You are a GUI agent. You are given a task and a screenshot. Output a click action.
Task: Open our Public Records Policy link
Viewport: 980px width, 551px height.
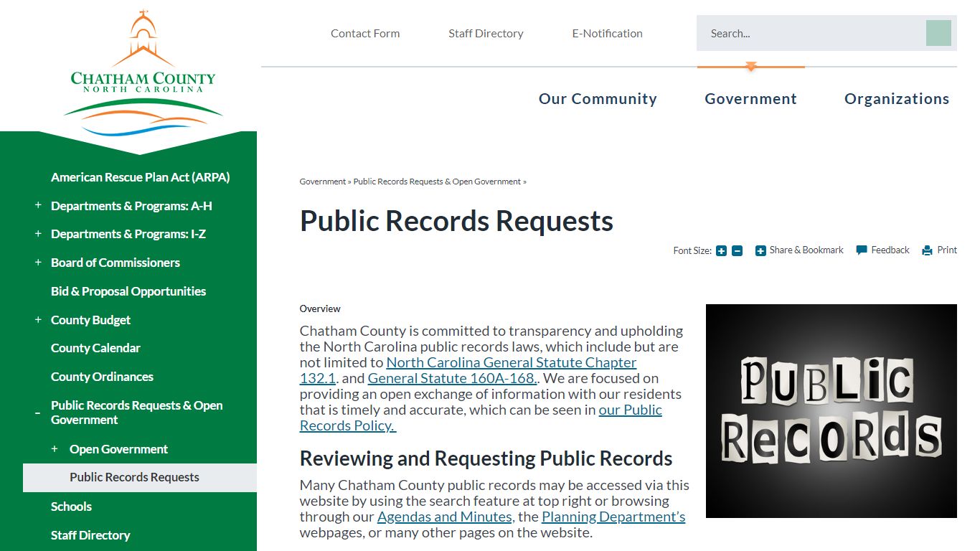(x=481, y=418)
